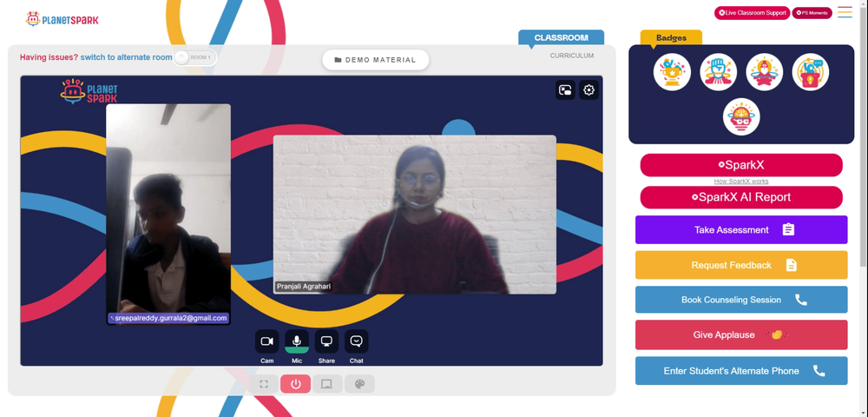Open the color palette icon button
This screenshot has width=868, height=417.
(359, 384)
